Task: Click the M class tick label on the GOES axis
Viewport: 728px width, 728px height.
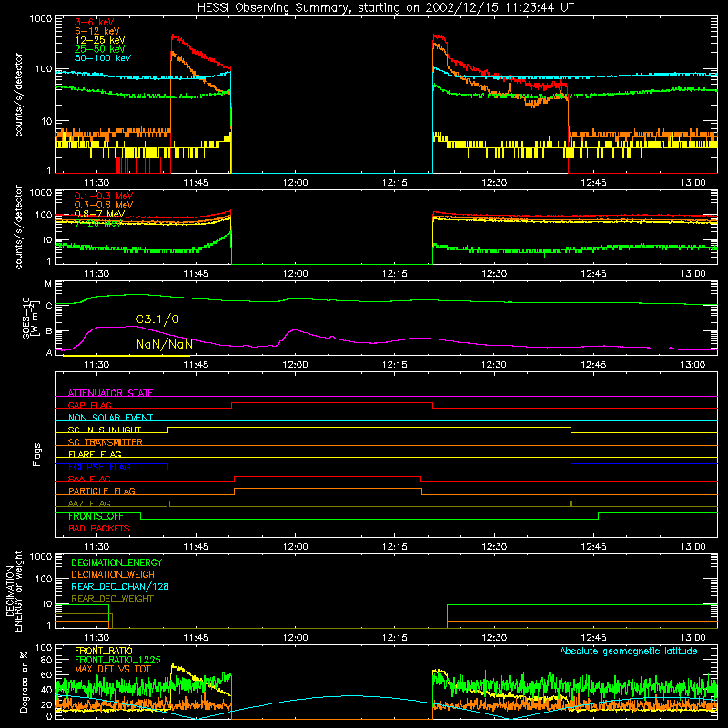Action: (x=48, y=284)
